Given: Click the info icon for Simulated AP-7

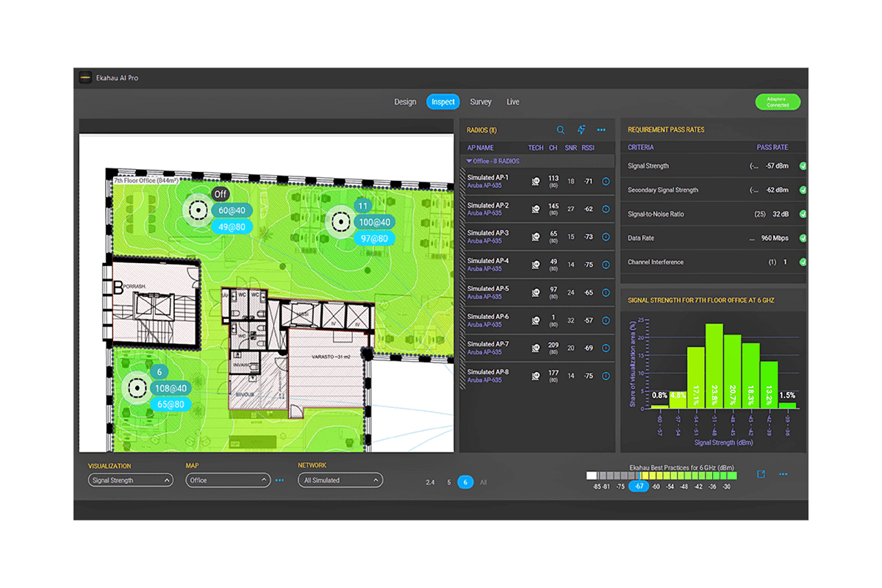Looking at the screenshot, I should (x=606, y=348).
